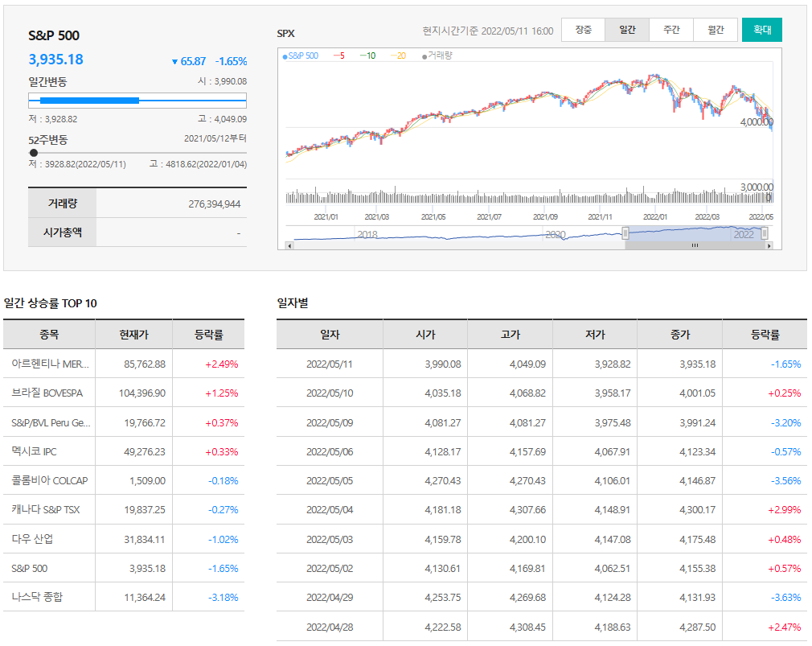Click the 종목 column header
The image size is (812, 646).
pos(49,335)
